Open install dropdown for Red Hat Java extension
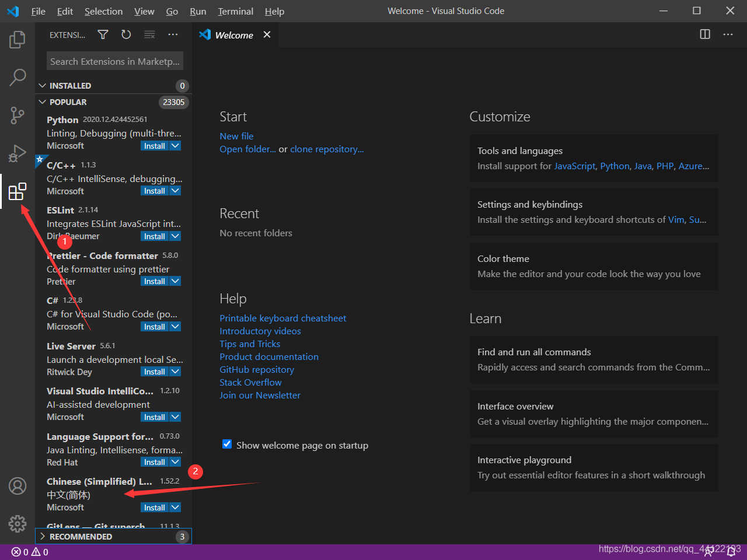The width and height of the screenshot is (747, 560). click(175, 462)
